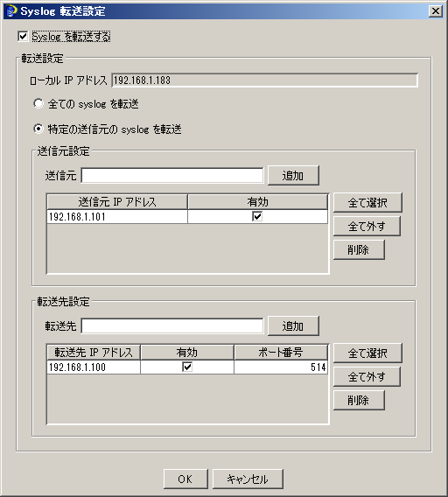This screenshot has height=497, width=448.
Task: Toggle 有効 checkbox for 192.168.1.100
Action: tap(187, 367)
